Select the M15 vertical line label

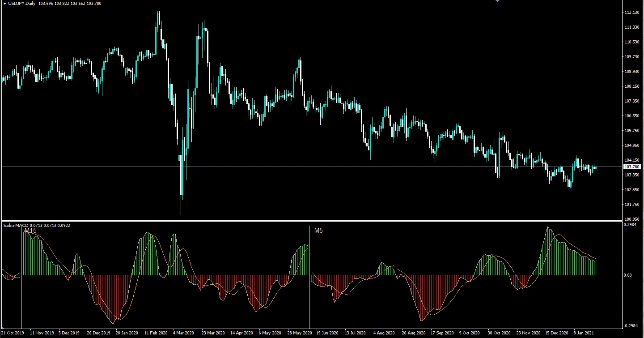click(30, 231)
